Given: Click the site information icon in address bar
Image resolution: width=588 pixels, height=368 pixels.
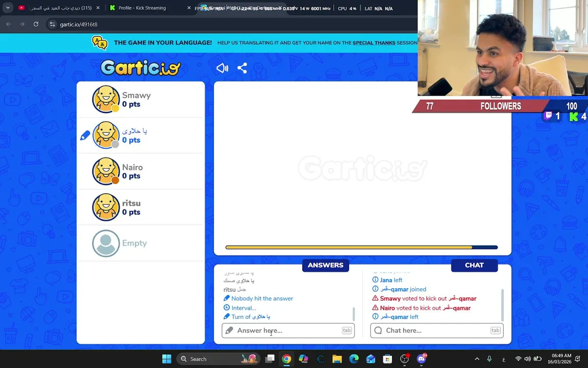Looking at the screenshot, I should (53, 25).
